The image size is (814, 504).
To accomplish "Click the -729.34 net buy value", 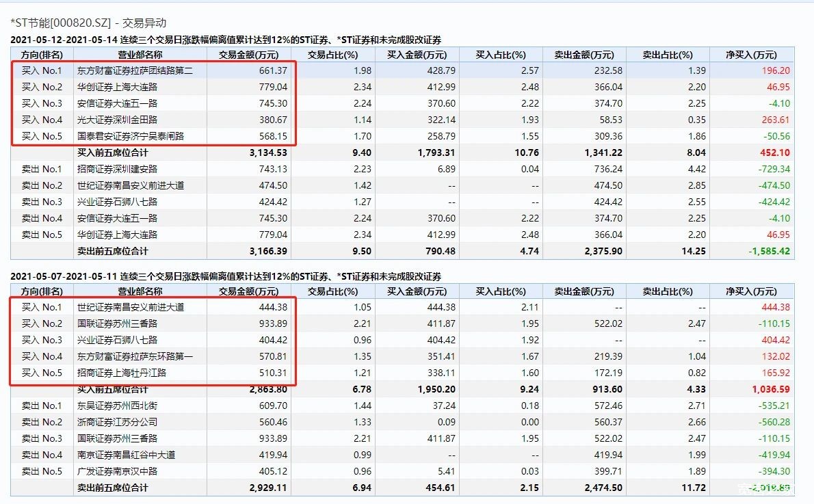I will click(x=774, y=169).
